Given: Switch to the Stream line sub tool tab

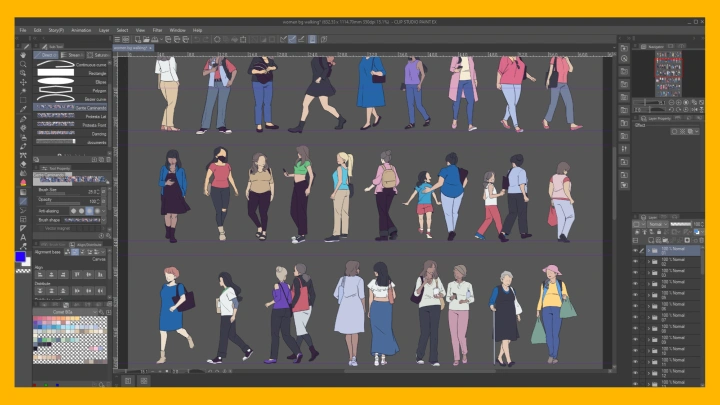Looking at the screenshot, I should [73, 55].
